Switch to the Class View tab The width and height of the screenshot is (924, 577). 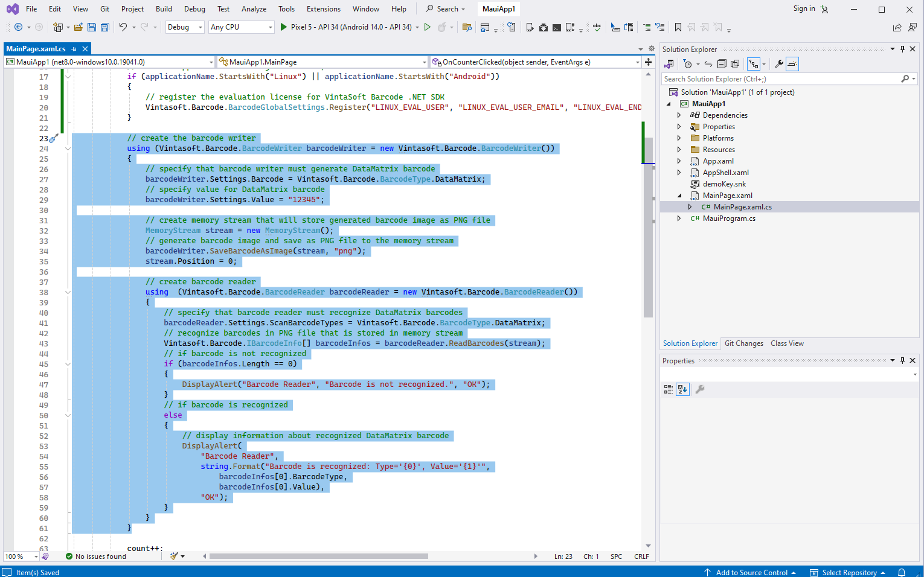pos(787,343)
